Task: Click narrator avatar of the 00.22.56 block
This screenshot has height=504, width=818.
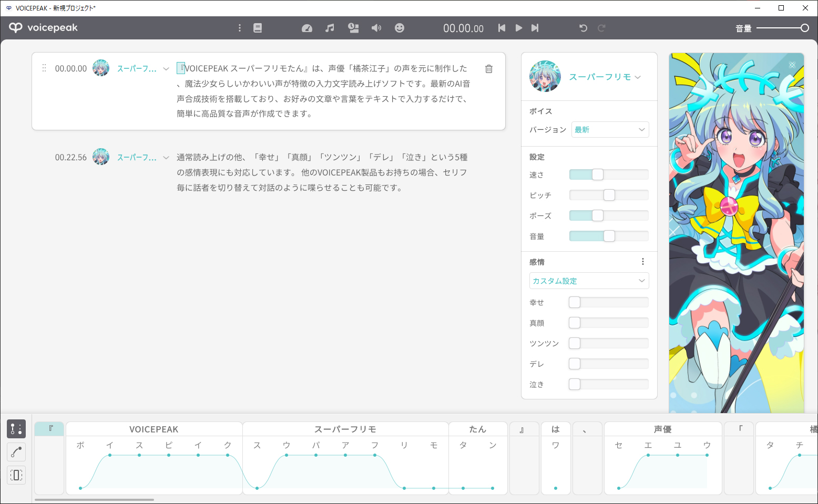Action: (101, 157)
